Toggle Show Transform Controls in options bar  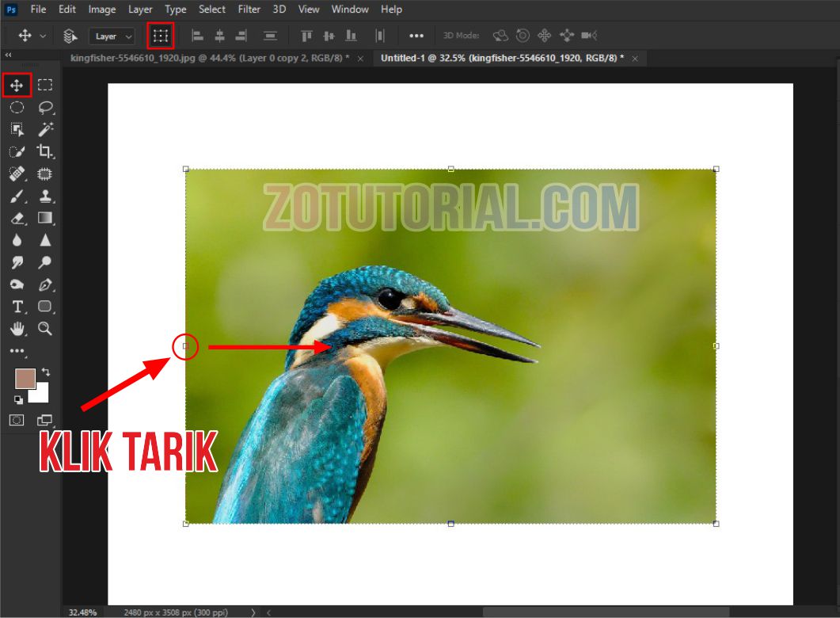161,36
